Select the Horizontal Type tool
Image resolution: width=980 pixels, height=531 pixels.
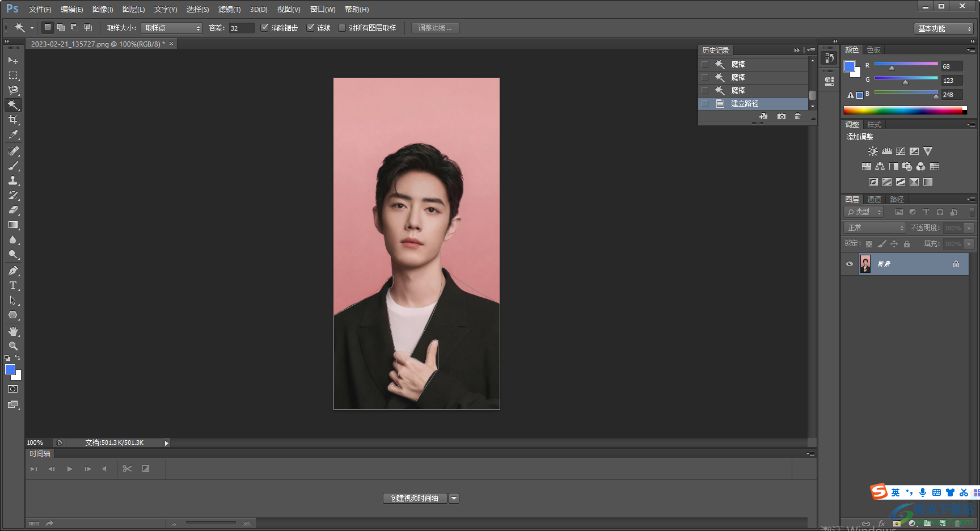(13, 285)
